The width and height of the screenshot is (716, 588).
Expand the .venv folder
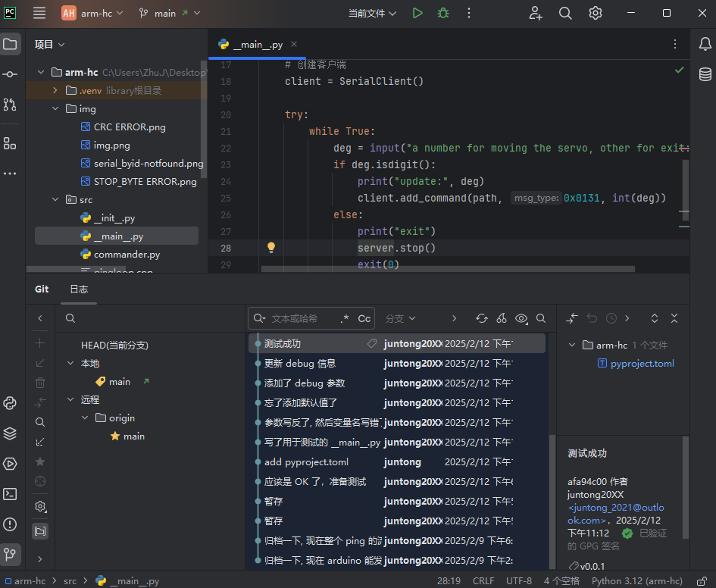pyautogui.click(x=55, y=90)
